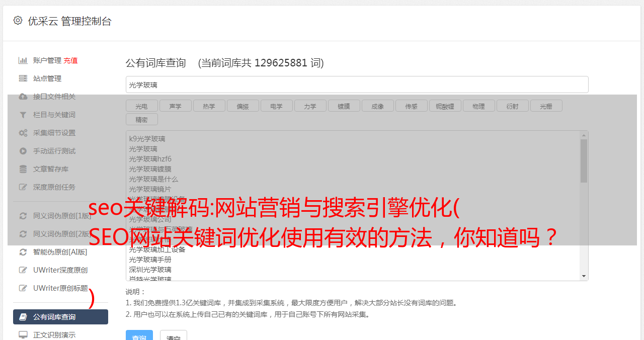Open the settings gear icon beside 优采云
This screenshot has width=644, height=340.
[18, 21]
